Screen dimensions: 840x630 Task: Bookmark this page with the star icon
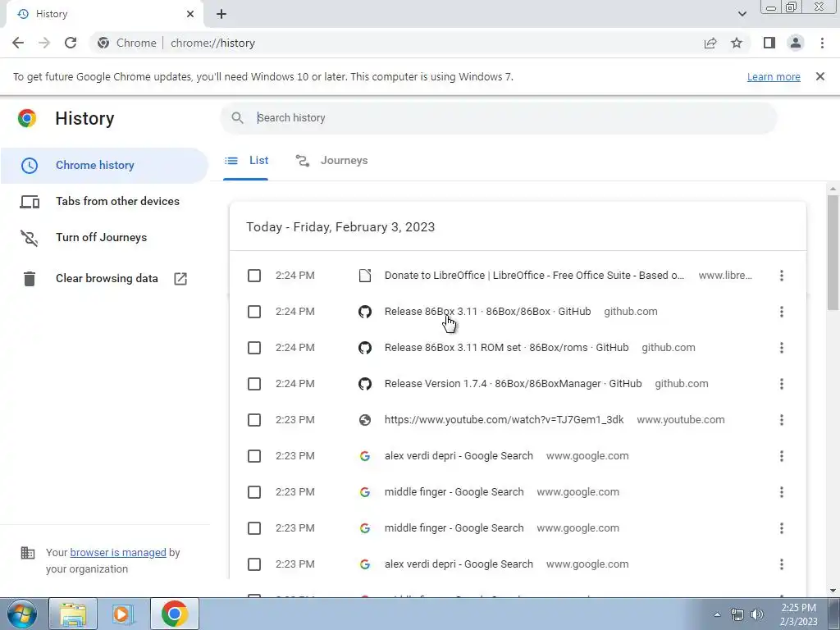pyautogui.click(x=737, y=43)
